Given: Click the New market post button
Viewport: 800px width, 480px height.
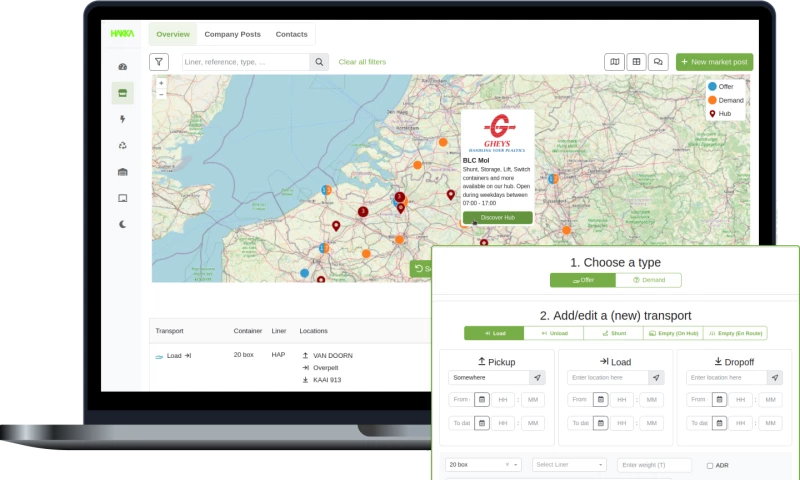Looking at the screenshot, I should tap(714, 62).
